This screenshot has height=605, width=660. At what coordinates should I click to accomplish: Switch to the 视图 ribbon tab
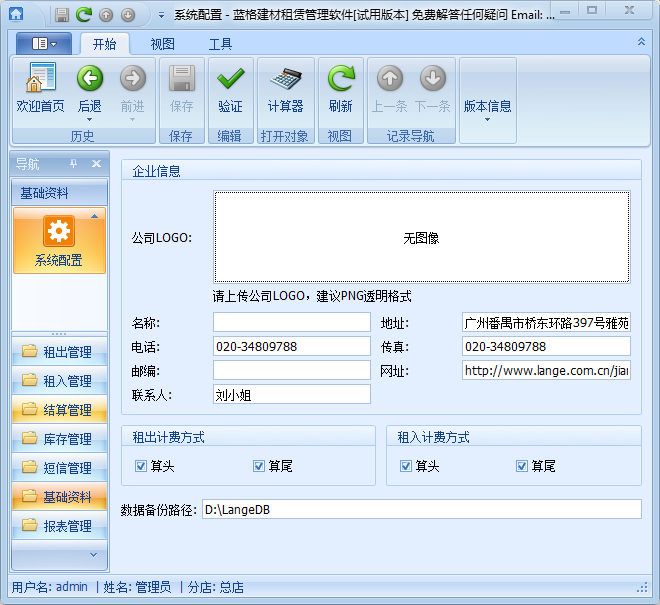pos(162,44)
